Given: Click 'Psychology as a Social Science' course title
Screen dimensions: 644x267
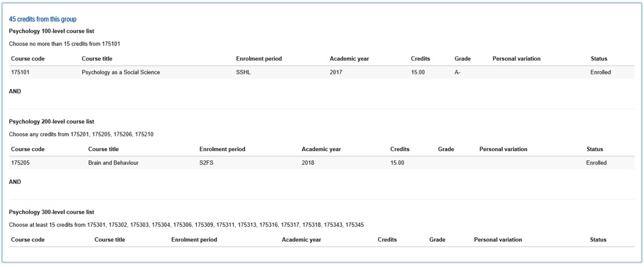Looking at the screenshot, I should 121,72.
